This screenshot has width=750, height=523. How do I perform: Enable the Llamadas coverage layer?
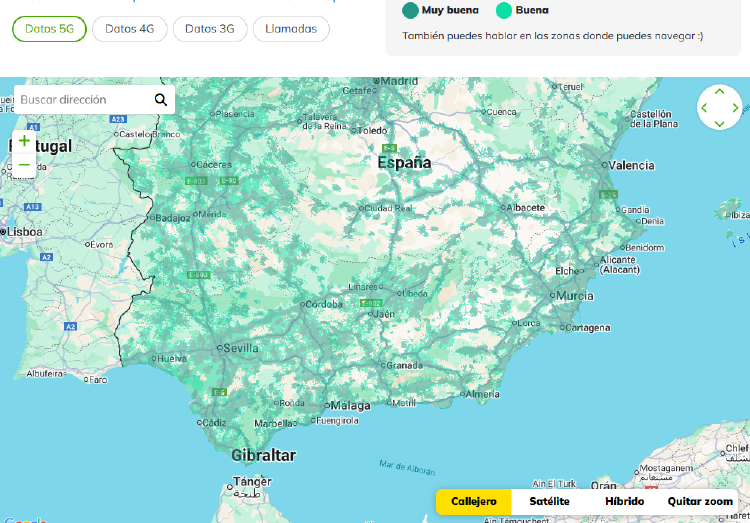291,29
